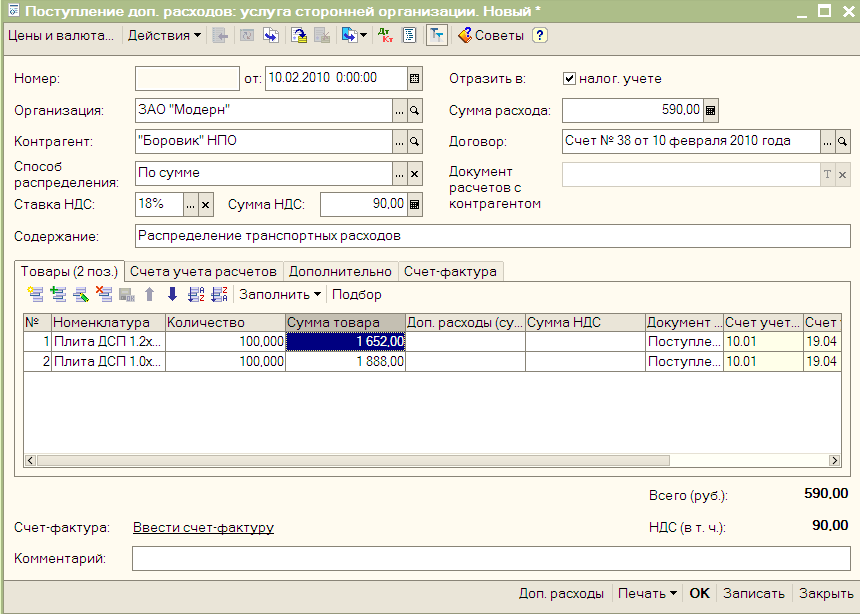Toggle the 'налог. учете' checkbox
Viewport: 860px width, 614px height.
pyautogui.click(x=569, y=78)
